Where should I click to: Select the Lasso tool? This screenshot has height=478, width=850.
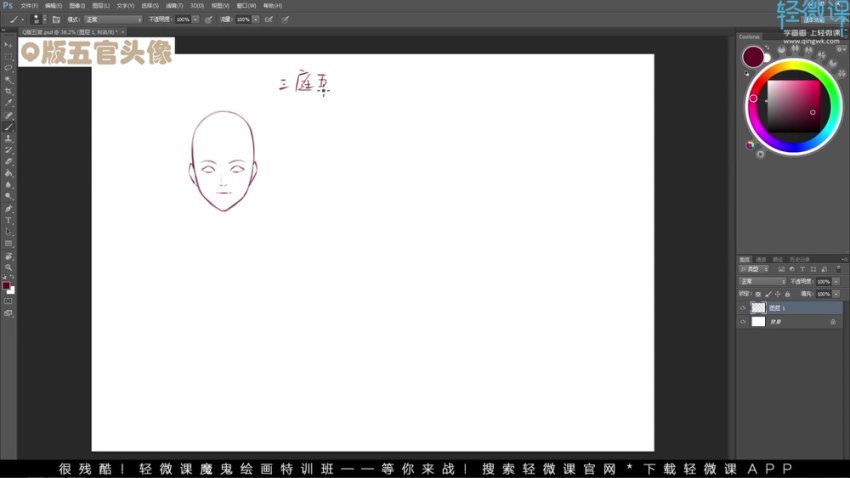click(x=8, y=68)
